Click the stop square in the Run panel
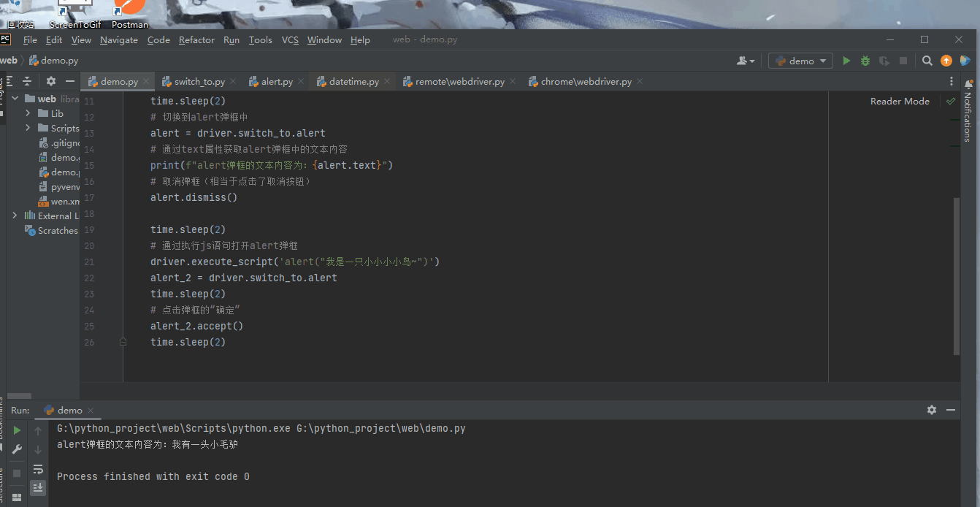 17,473
